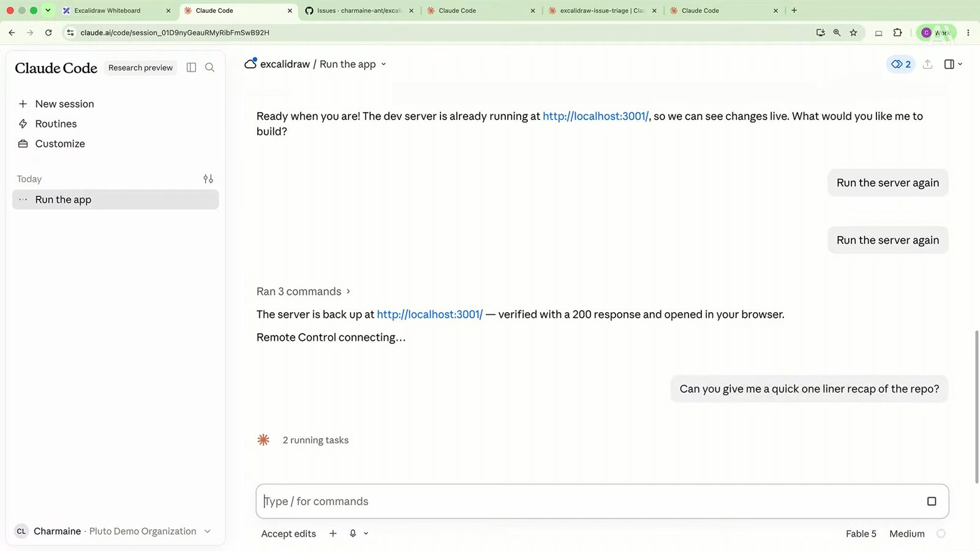Expand the Ran 3 commands details
This screenshot has height=551, width=980.
pos(303,291)
